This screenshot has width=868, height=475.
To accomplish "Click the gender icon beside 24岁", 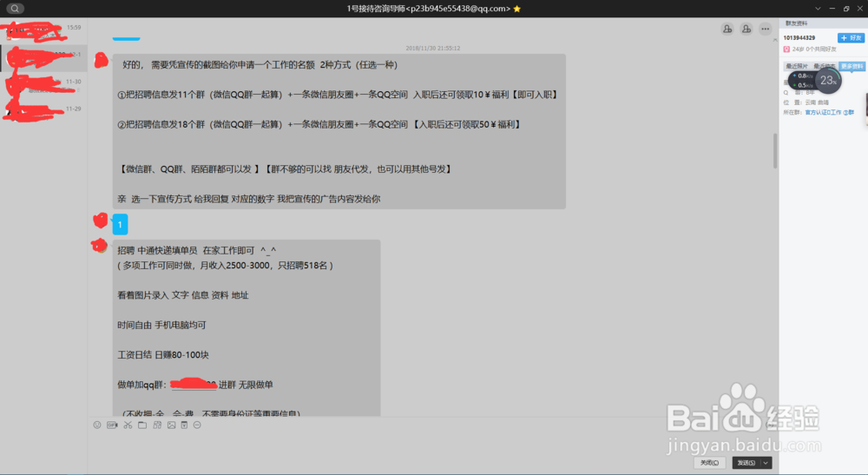I will (786, 49).
